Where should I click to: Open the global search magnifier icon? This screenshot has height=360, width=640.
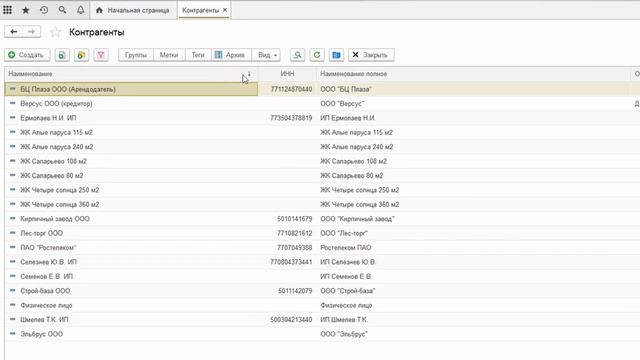(x=62, y=10)
